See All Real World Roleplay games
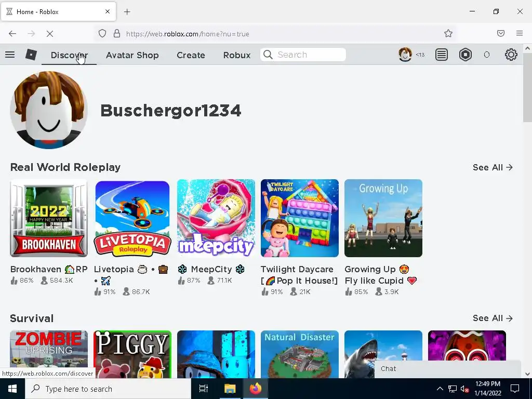Screen dimensions: 532x399 pos(493,167)
